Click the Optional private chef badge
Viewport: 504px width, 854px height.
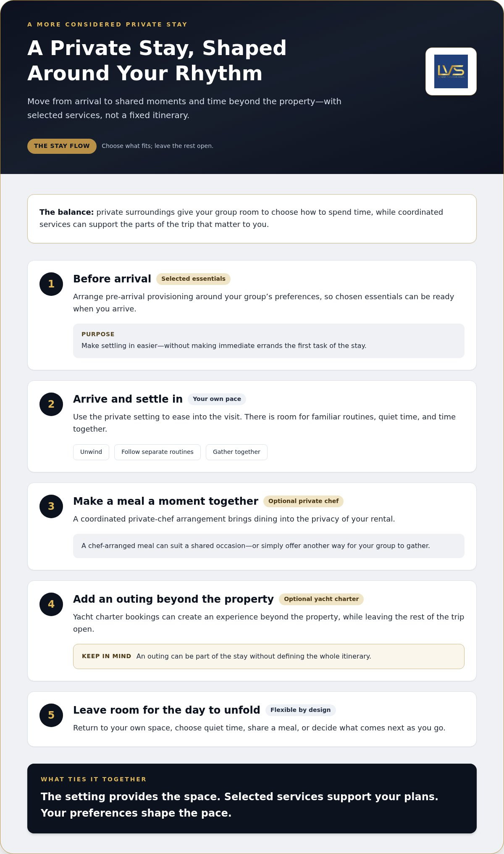(303, 501)
